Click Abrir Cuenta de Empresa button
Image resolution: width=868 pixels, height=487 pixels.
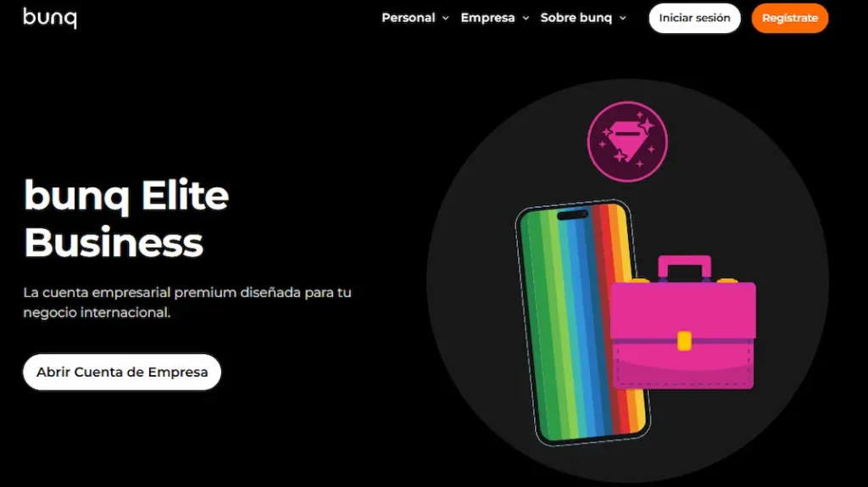point(122,372)
